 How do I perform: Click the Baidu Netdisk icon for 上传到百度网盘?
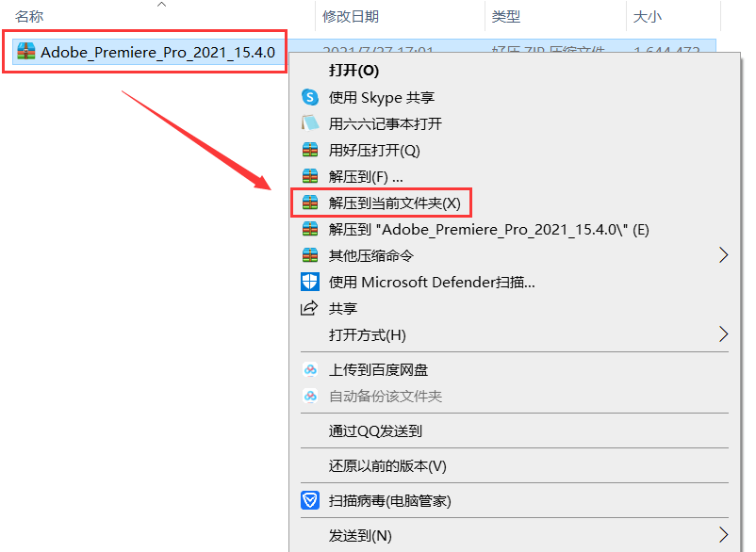(310, 370)
